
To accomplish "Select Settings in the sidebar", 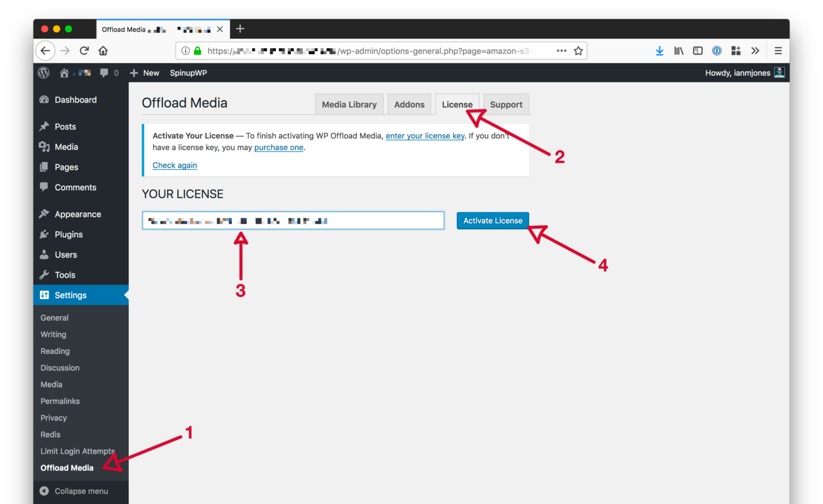I will (81, 295).
